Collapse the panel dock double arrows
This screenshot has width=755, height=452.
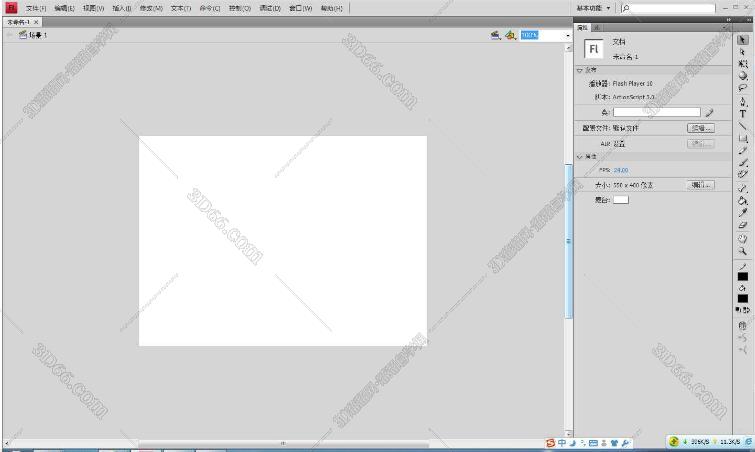click(x=729, y=20)
